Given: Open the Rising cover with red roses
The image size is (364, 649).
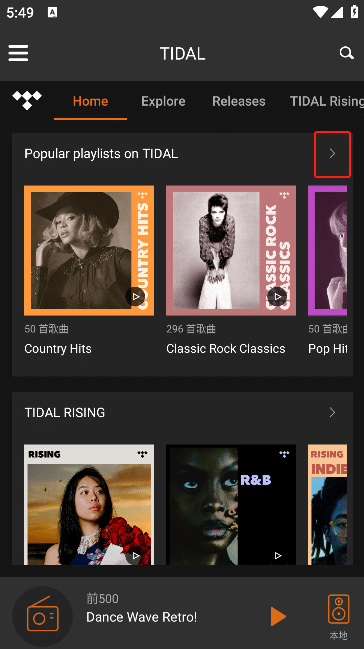Looking at the screenshot, I should coord(89,505).
